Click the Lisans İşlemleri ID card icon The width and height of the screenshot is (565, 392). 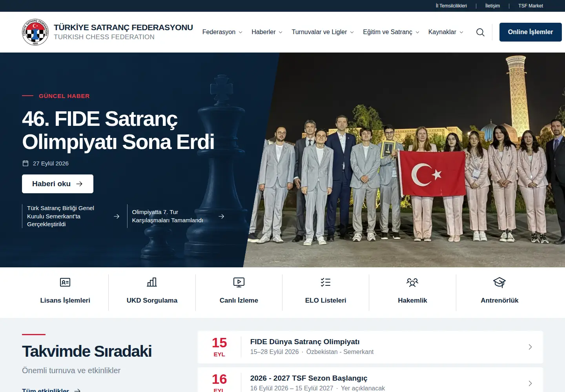point(65,282)
